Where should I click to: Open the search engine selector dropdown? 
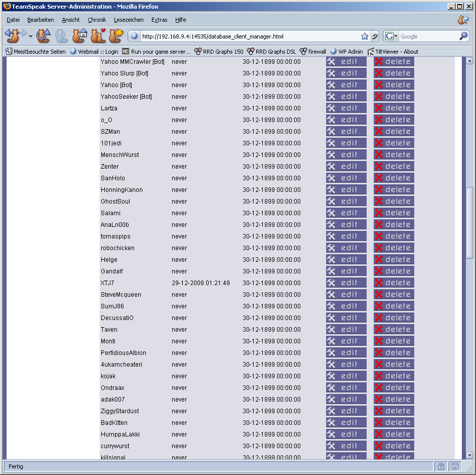pyautogui.click(x=391, y=36)
